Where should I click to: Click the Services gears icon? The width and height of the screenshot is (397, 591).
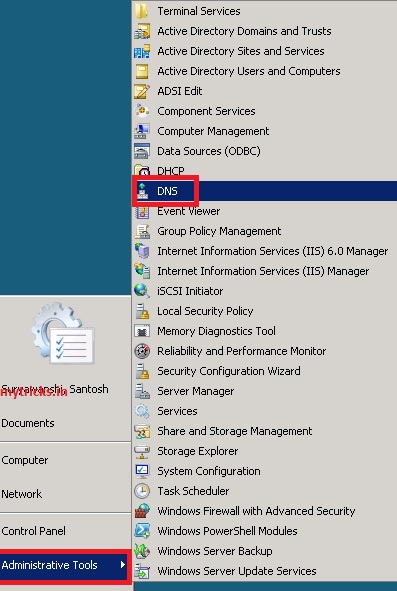[x=142, y=411]
